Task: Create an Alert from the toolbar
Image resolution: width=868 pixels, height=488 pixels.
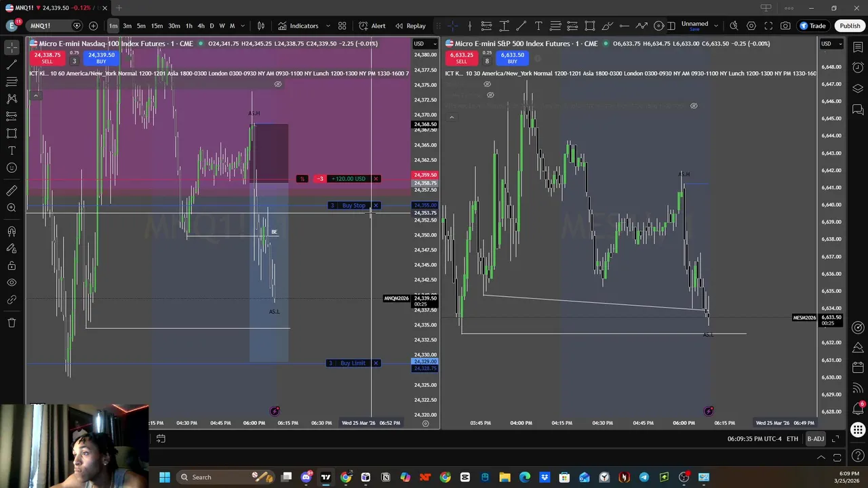Action: click(x=372, y=26)
